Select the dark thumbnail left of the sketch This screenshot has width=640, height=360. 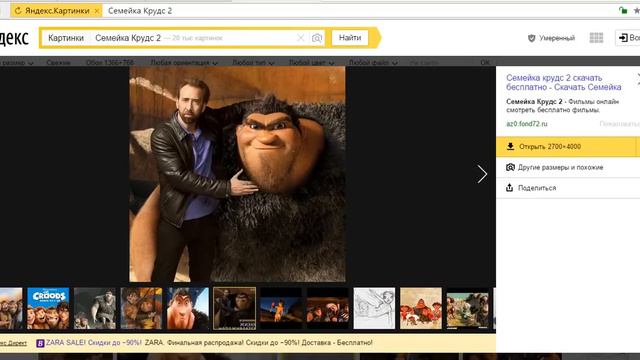click(328, 308)
